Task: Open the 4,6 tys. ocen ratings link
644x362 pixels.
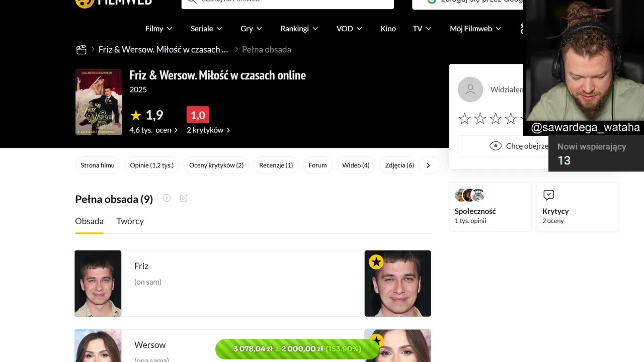Action: 153,130
